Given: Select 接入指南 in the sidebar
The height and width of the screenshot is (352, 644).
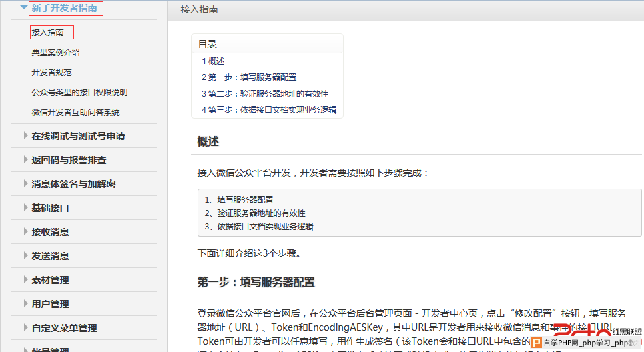Looking at the screenshot, I should point(48,32).
